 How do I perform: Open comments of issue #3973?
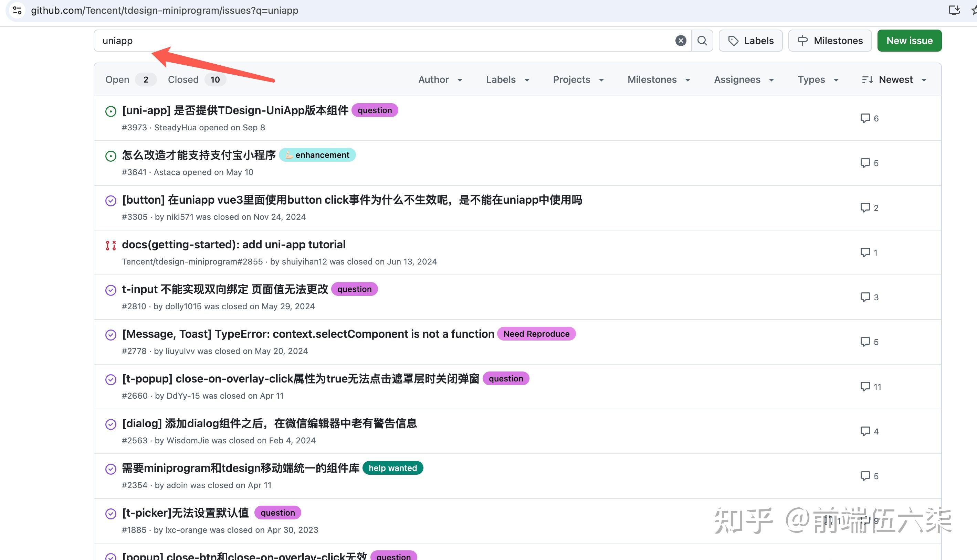coord(869,118)
